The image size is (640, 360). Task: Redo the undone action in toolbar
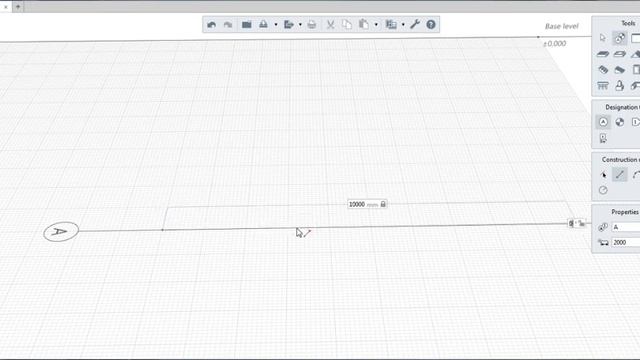point(228,25)
